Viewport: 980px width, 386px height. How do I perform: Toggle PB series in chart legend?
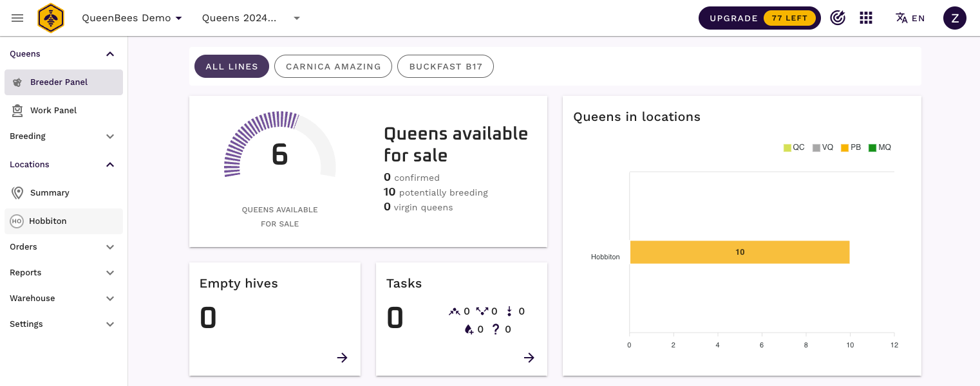point(851,148)
